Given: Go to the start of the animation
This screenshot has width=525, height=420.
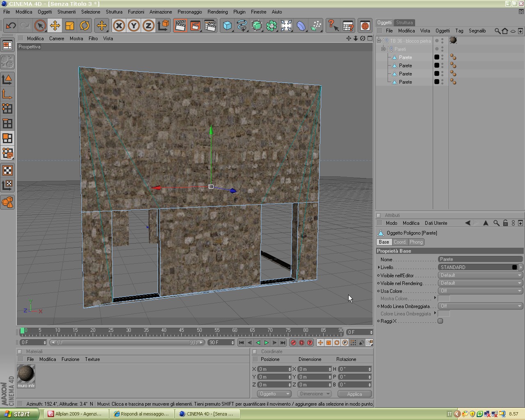Looking at the screenshot, I should click(242, 343).
